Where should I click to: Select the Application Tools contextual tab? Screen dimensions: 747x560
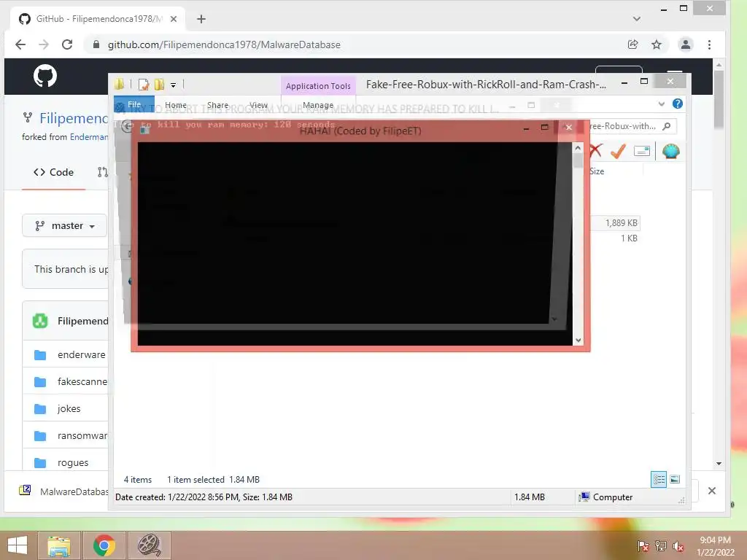[318, 86]
